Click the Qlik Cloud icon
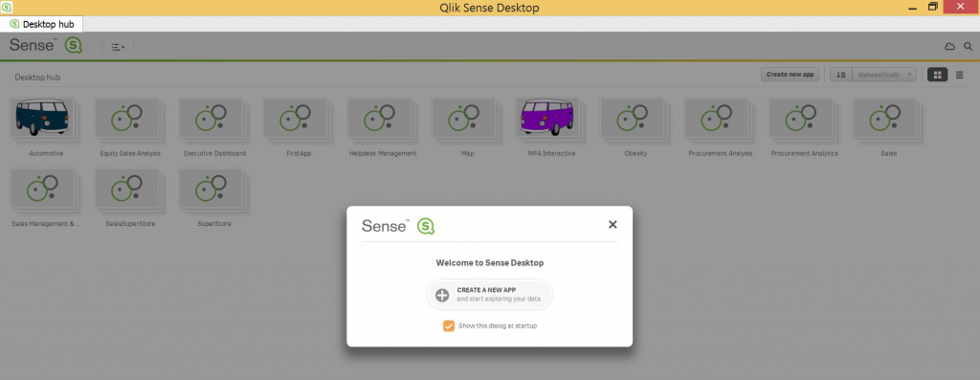The height and width of the screenshot is (380, 980). click(949, 47)
